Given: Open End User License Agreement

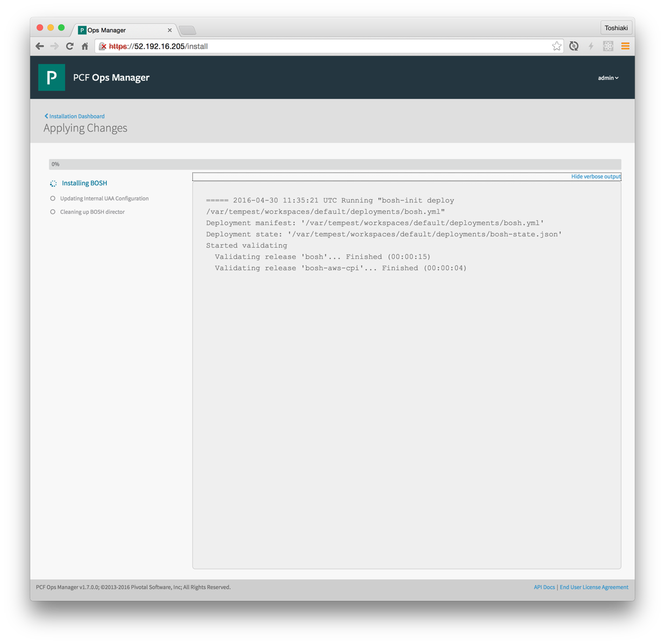Looking at the screenshot, I should [x=594, y=587].
